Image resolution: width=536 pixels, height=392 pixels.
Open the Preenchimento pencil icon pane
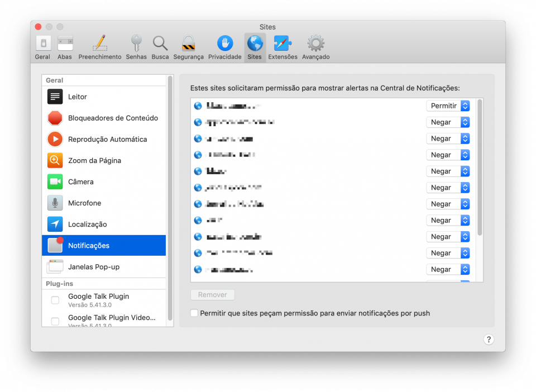pos(99,44)
